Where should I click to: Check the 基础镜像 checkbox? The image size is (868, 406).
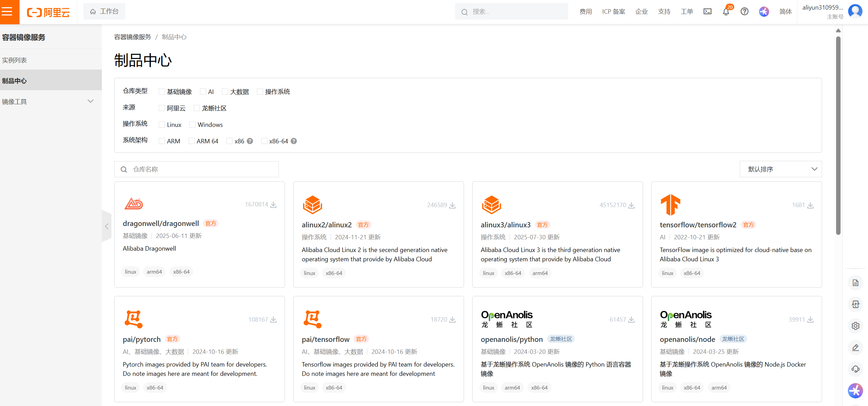162,92
